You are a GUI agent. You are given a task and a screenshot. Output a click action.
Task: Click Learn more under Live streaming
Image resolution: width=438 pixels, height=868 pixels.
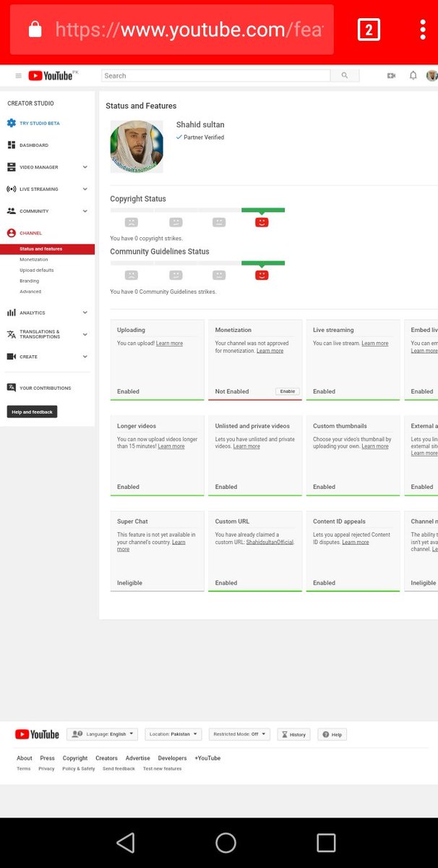[375, 344]
